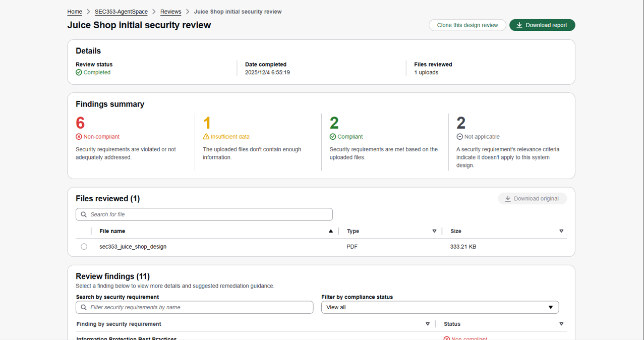Click the red Non-compliant X icon
644x340 pixels.
click(x=79, y=137)
